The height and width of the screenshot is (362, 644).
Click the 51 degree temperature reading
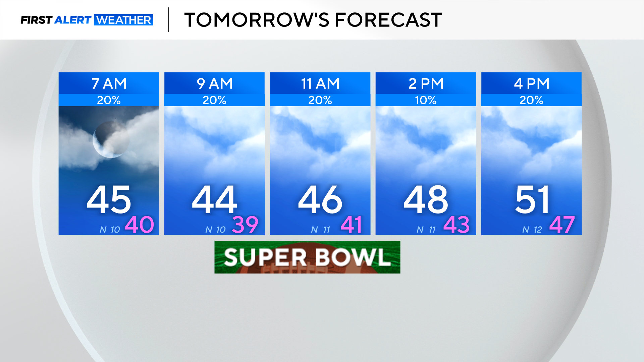[x=532, y=200]
